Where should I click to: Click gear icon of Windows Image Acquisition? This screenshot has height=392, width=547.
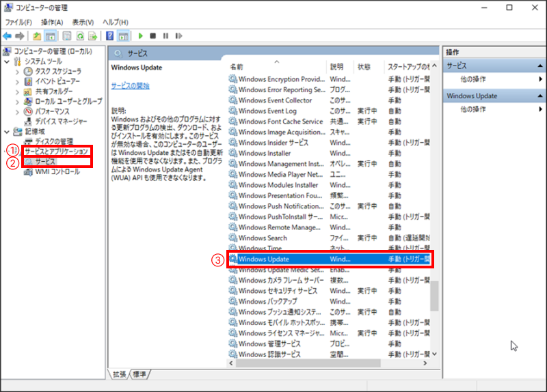(233, 132)
